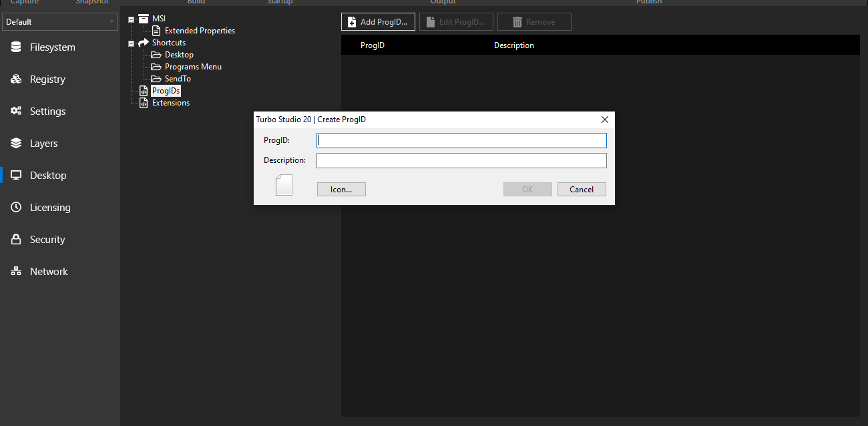Open the Default configuration dropdown
This screenshot has height=426, width=868.
point(60,21)
